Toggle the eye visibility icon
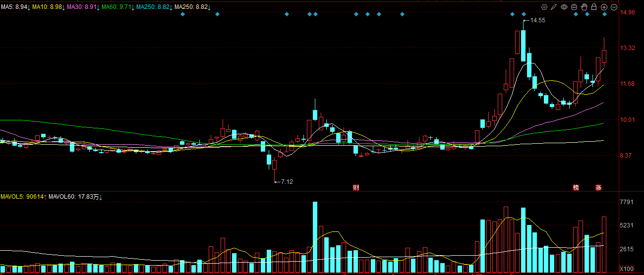644x275 pixels. click(564, 7)
